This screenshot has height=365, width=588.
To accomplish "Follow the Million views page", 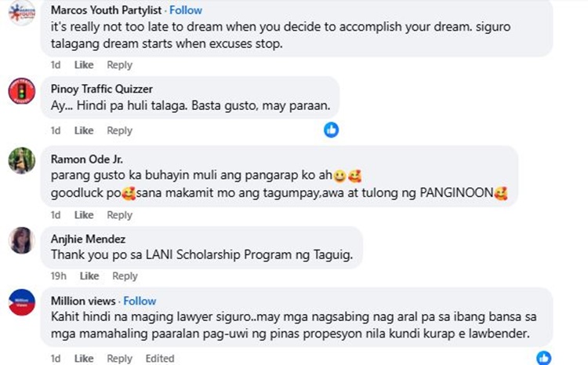I will [x=140, y=301].
